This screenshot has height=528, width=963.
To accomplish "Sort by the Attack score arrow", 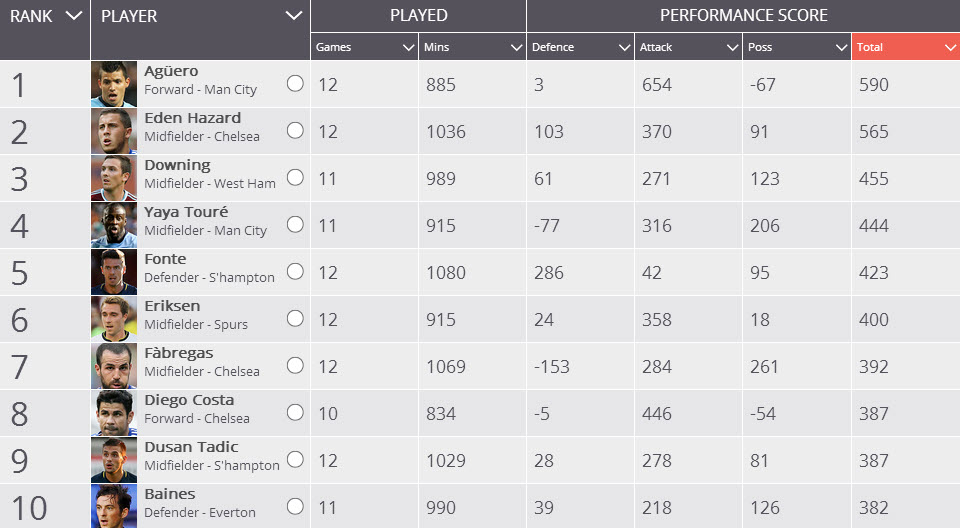I will 732,47.
